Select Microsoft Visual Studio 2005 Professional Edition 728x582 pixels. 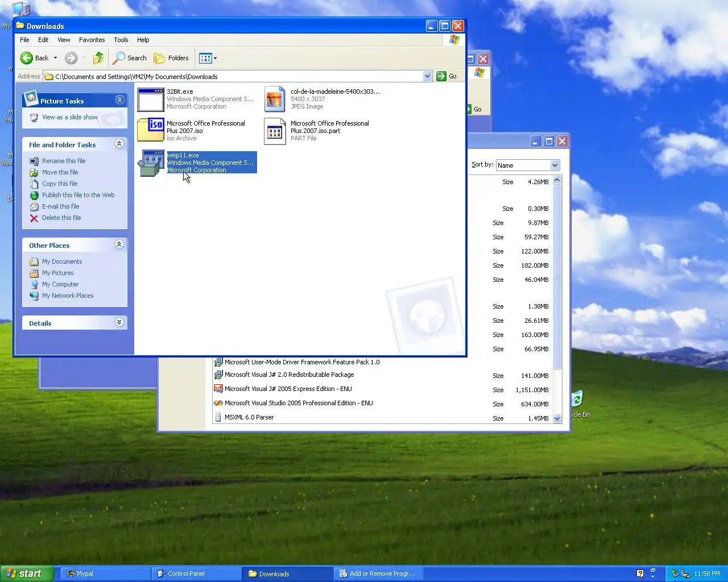(299, 403)
